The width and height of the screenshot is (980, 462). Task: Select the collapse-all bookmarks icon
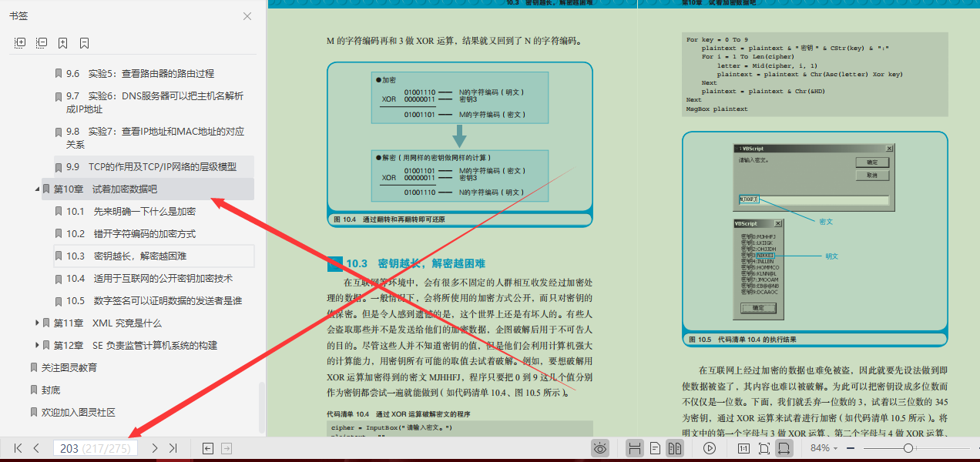[41, 43]
